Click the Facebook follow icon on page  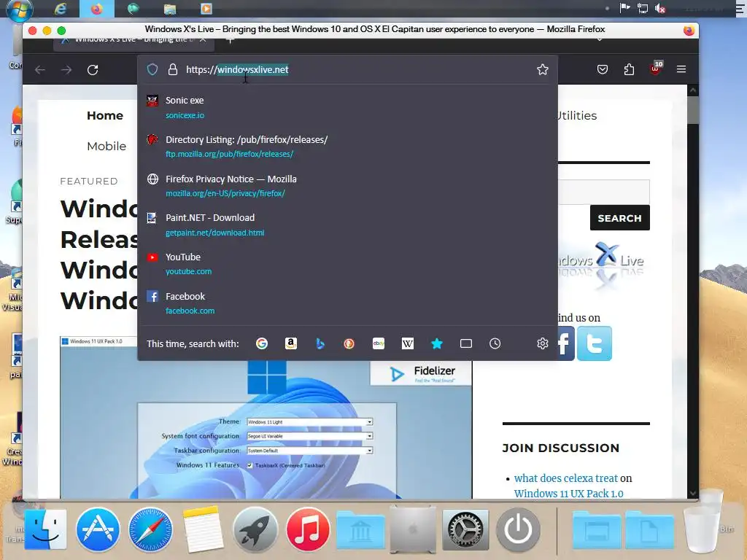click(565, 343)
